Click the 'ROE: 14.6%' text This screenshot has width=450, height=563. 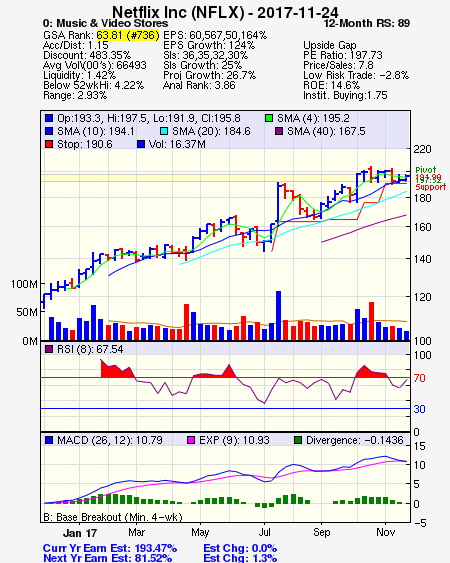(x=331, y=85)
